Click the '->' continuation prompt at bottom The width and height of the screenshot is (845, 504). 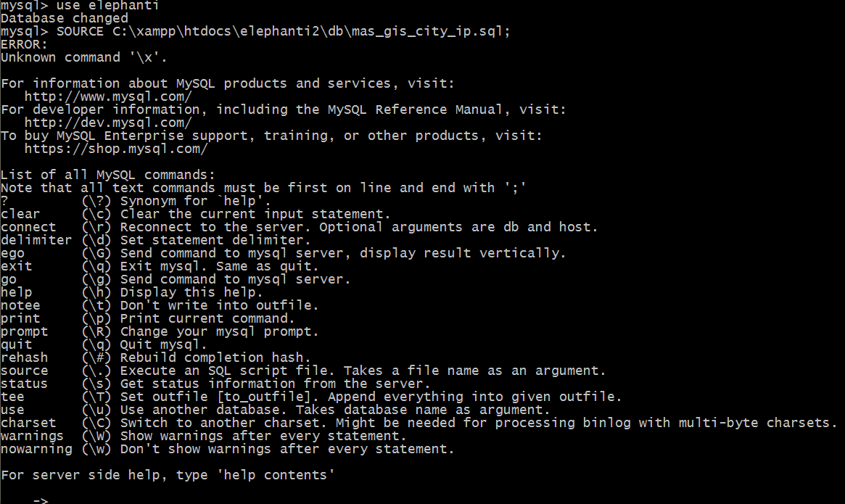point(40,500)
